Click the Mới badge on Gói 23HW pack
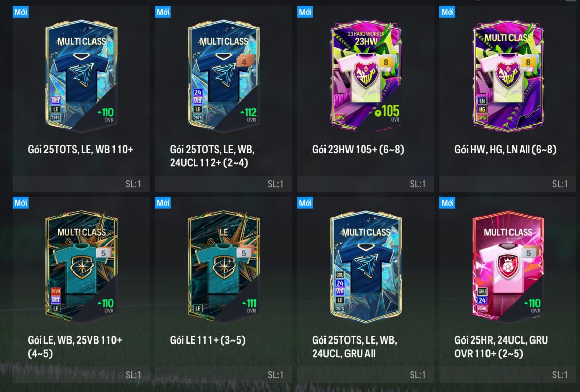Viewport: 580px width, 392px height. tap(305, 12)
